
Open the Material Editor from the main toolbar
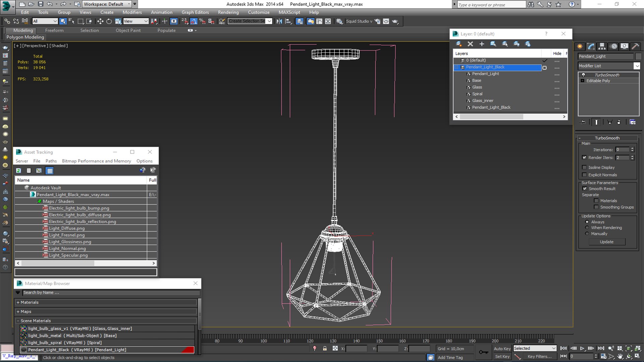pyautogui.click(x=339, y=21)
